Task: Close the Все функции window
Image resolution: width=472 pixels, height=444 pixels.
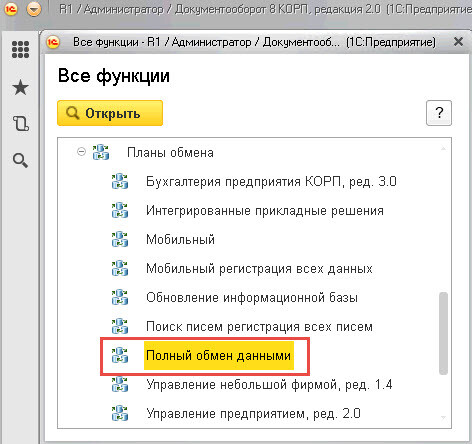Action: point(458,42)
